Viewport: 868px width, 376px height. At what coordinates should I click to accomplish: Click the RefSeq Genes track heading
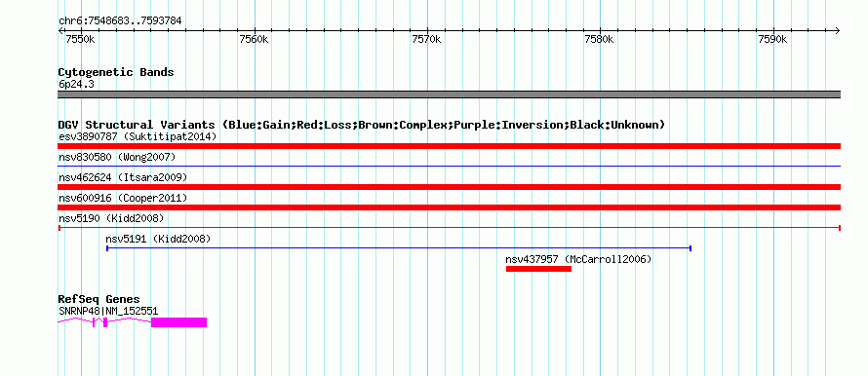click(x=99, y=300)
